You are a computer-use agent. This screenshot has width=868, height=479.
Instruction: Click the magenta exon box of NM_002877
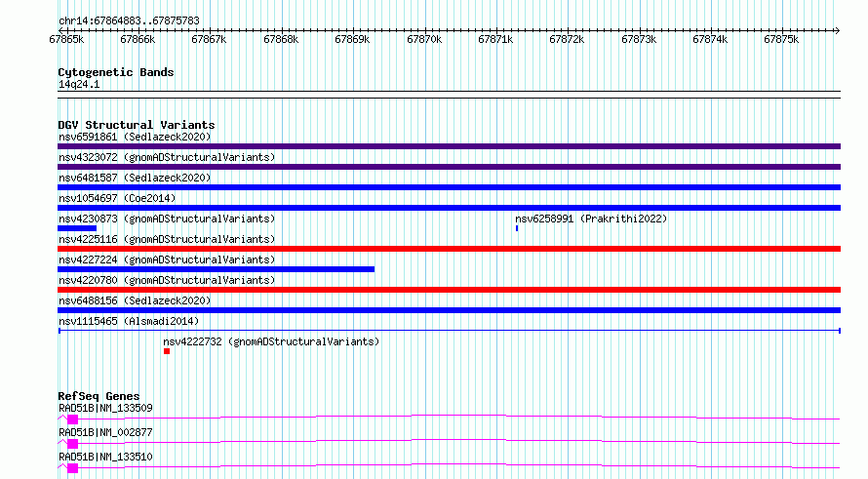coord(72,444)
